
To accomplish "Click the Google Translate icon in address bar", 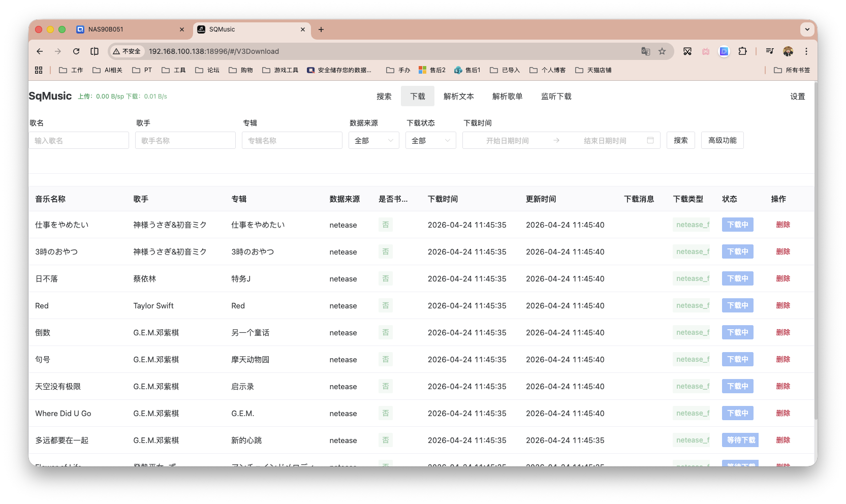I will 645,51.
